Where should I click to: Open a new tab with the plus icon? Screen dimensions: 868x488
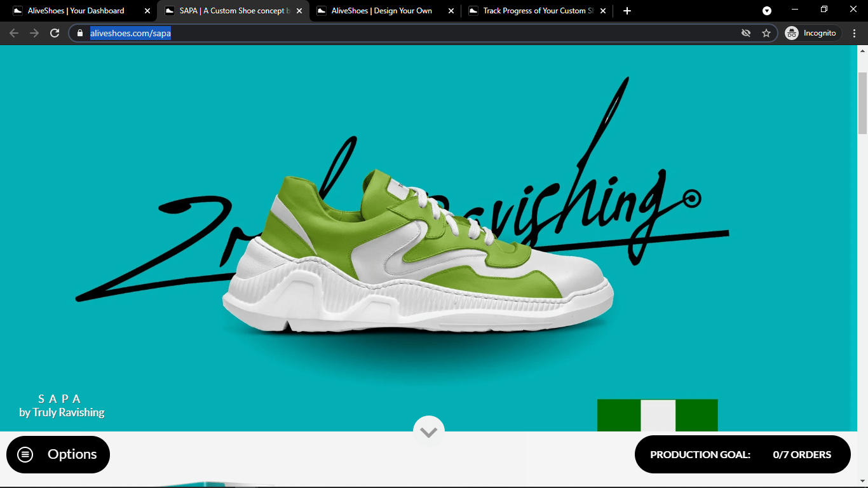[627, 11]
